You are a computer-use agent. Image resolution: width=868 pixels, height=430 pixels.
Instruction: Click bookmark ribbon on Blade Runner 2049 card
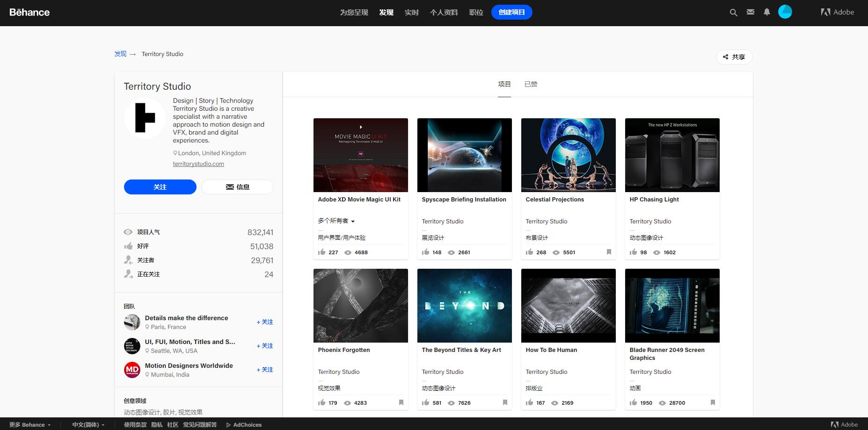coord(713,402)
